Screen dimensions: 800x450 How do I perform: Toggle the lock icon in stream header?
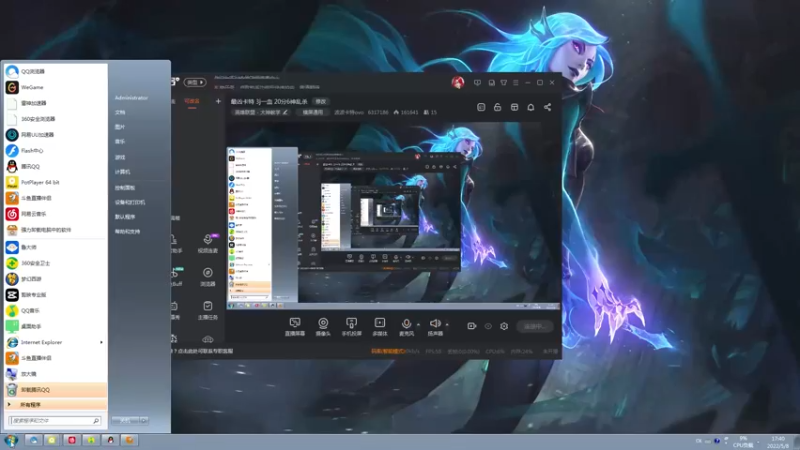[x=497, y=107]
